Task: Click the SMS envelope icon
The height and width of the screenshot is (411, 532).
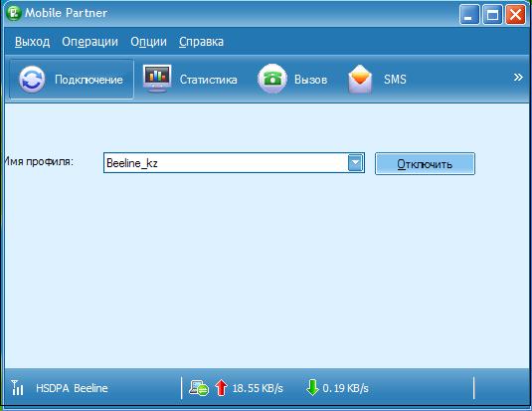Action: [360, 80]
